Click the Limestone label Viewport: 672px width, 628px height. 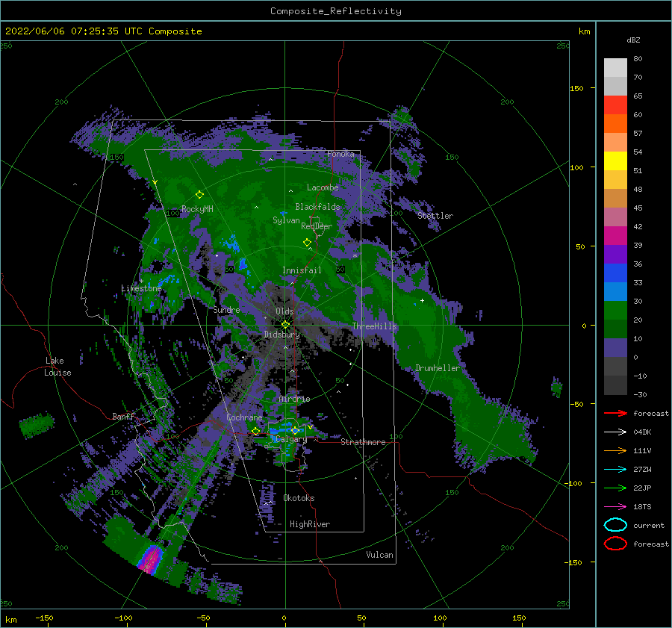[141, 288]
